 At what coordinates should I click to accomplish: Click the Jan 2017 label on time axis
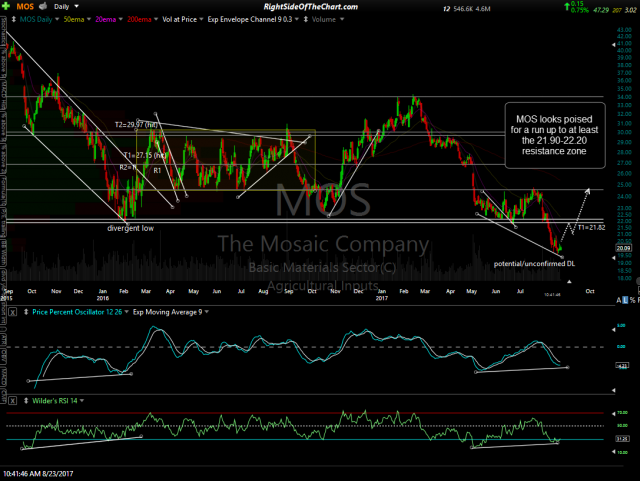pyautogui.click(x=382, y=294)
